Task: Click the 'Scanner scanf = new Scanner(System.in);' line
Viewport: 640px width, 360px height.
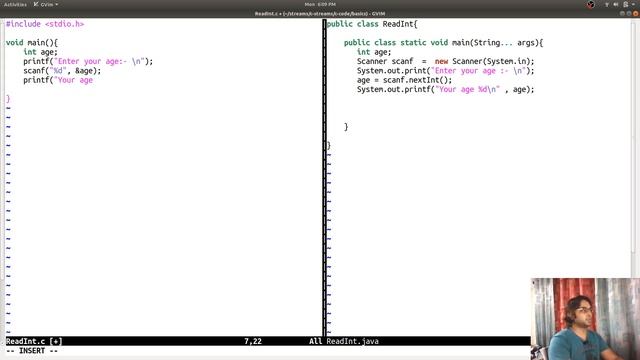Action: click(x=445, y=61)
